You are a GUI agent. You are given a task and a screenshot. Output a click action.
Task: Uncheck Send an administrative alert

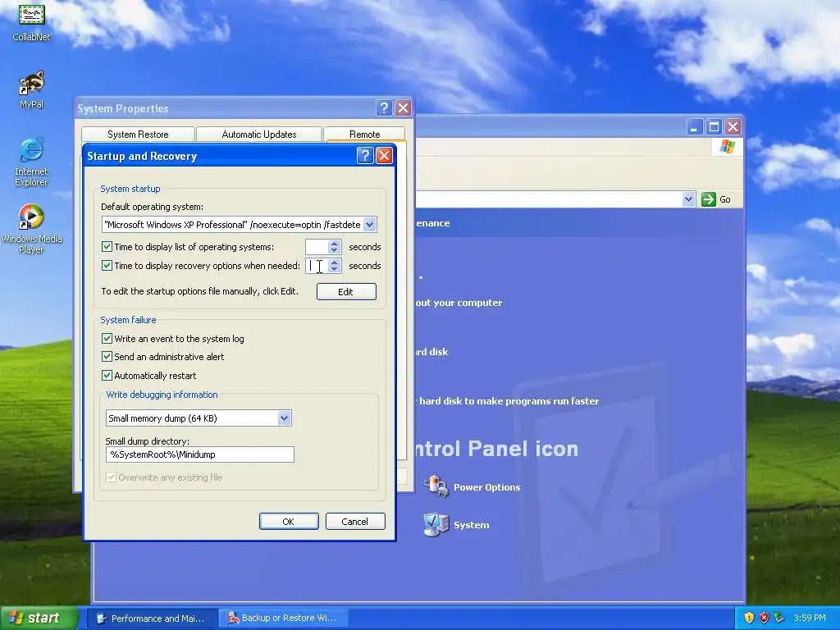pyautogui.click(x=107, y=357)
